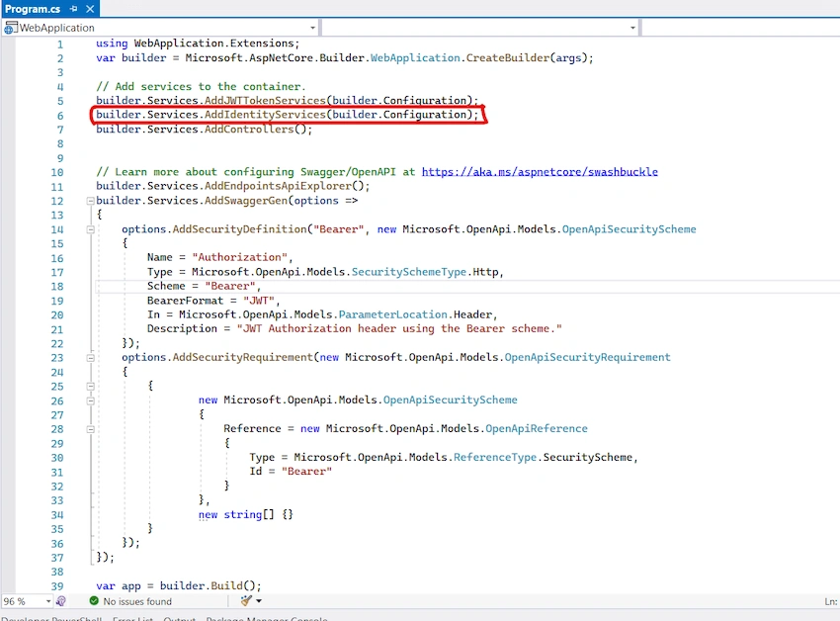The width and height of the screenshot is (840, 621).
Task: Close the Program.cs tab
Action: click(90, 9)
